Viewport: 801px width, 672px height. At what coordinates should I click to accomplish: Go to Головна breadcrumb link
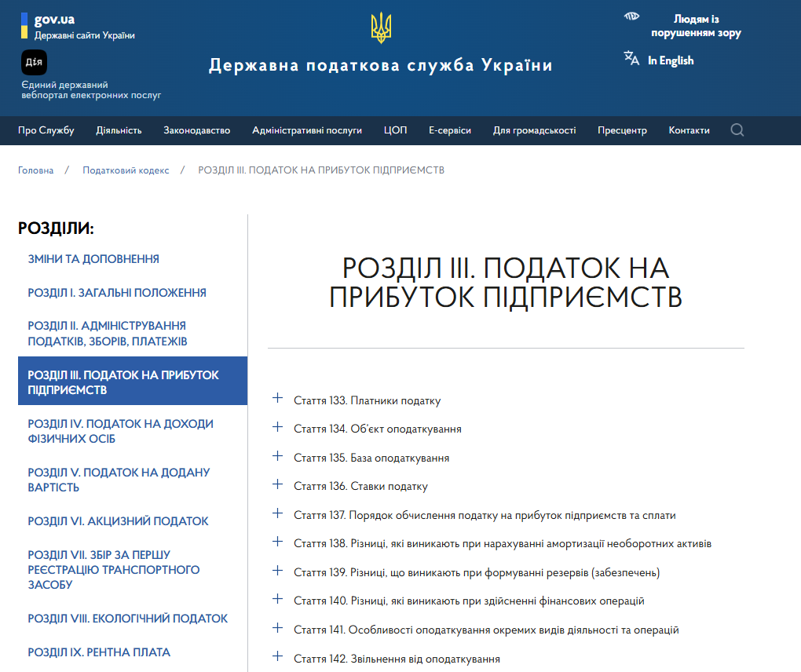(x=36, y=170)
